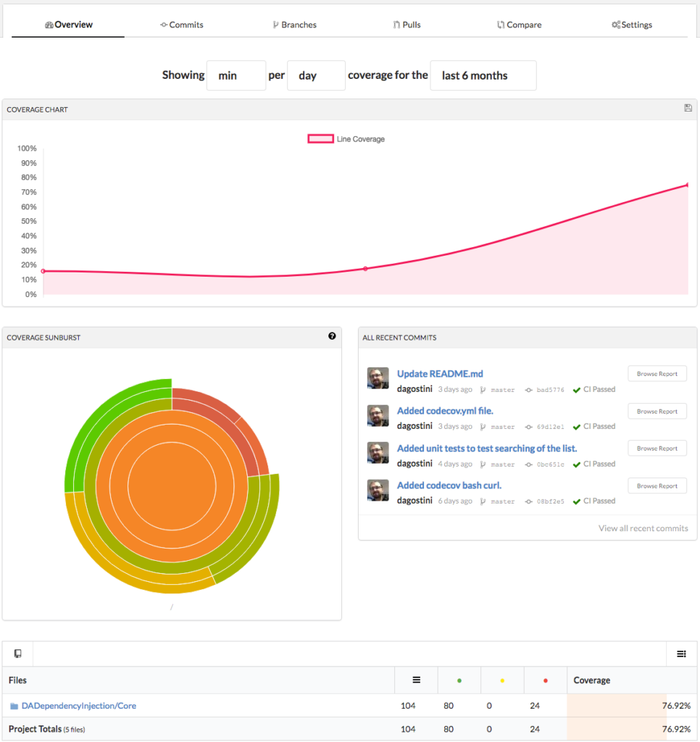Open the Settings tab

pyautogui.click(x=632, y=25)
